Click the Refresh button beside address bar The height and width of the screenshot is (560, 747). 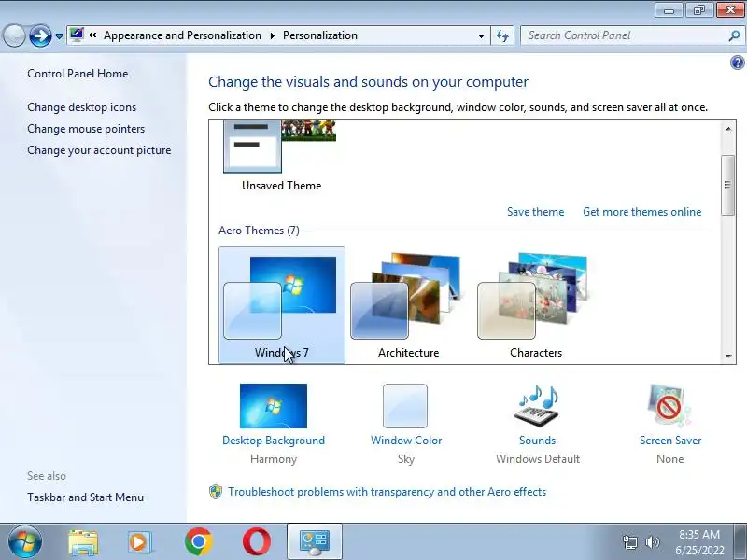(x=502, y=35)
